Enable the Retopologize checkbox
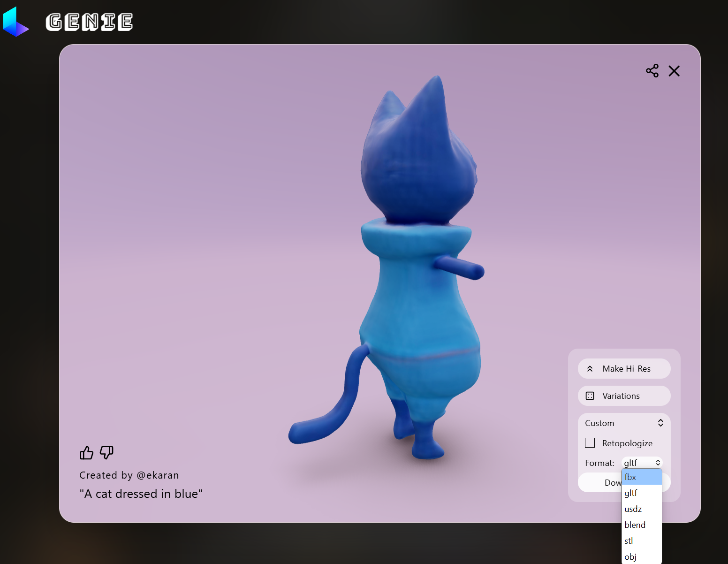Screen dimensions: 728x564 point(590,443)
